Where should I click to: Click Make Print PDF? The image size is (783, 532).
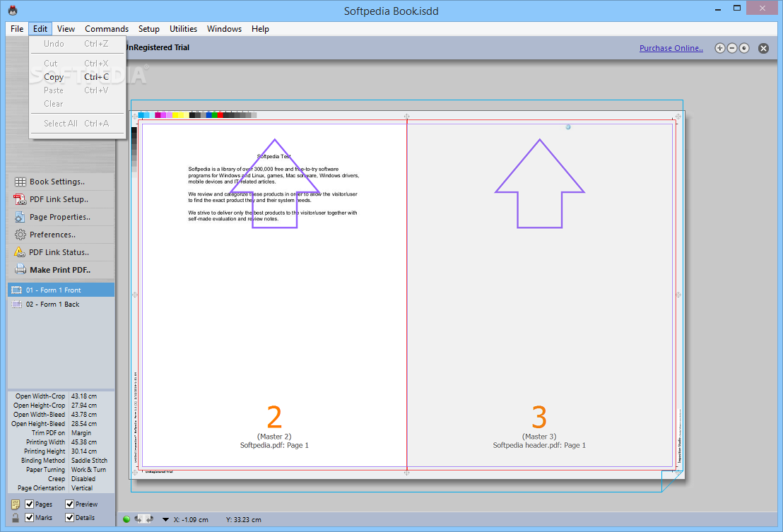pos(61,269)
